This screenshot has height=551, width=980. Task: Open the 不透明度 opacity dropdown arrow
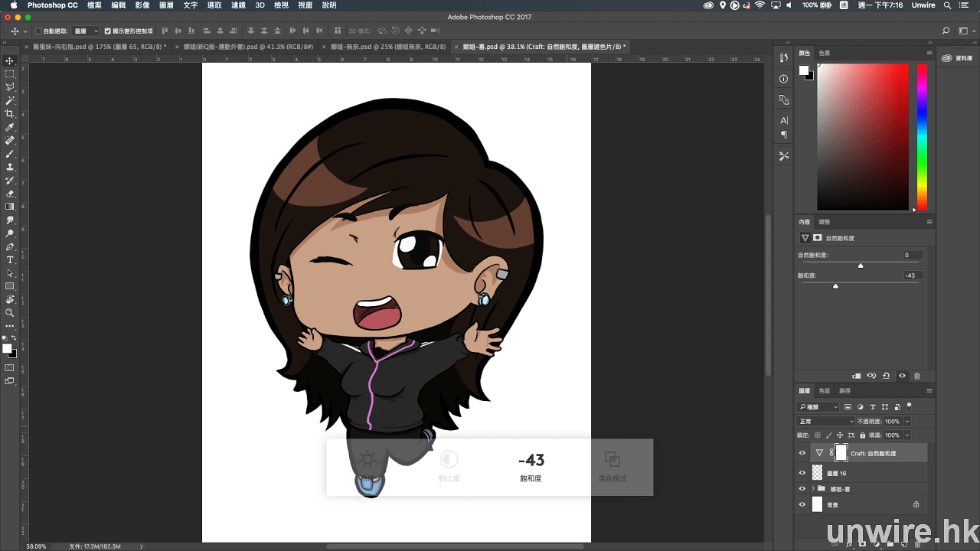[907, 421]
